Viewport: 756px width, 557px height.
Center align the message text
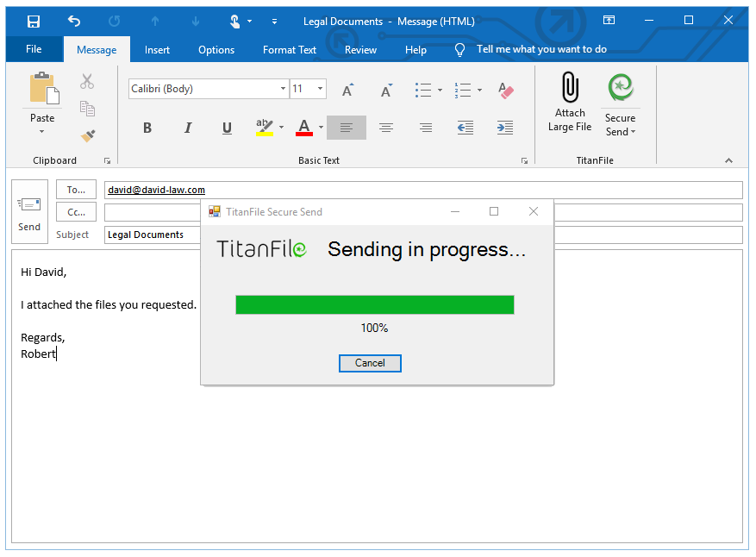385,128
